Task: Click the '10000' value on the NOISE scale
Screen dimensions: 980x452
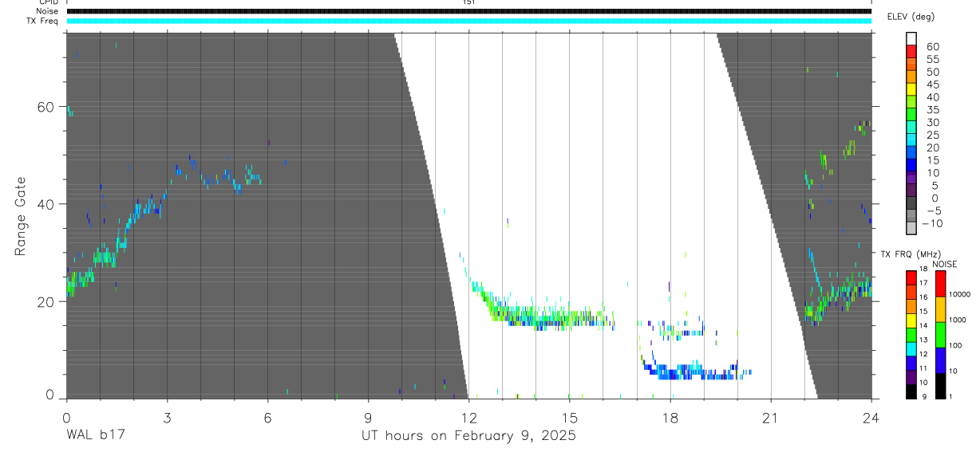Action: (959, 294)
